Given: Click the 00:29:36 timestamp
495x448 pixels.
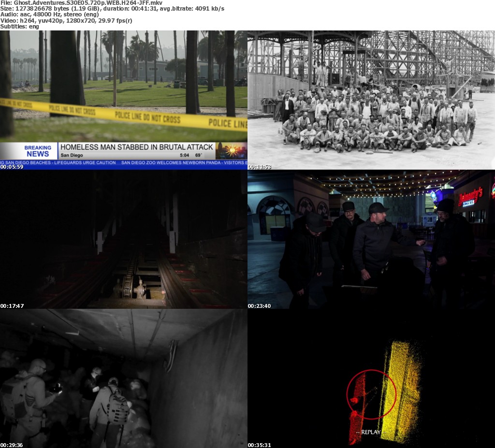Looking at the screenshot, I should [12, 445].
